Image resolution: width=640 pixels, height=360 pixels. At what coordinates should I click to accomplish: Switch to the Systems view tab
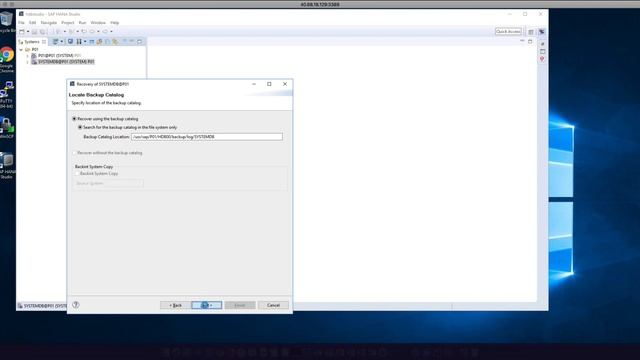coord(32,42)
